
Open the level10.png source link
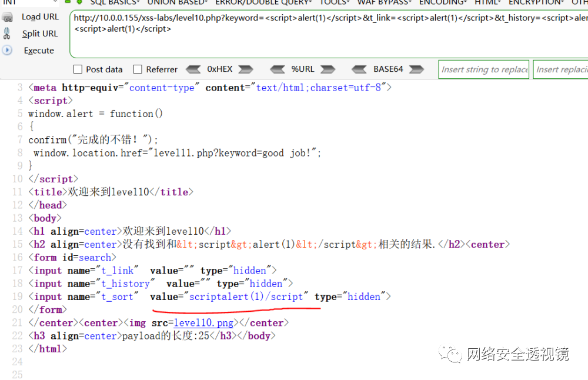[203, 323]
